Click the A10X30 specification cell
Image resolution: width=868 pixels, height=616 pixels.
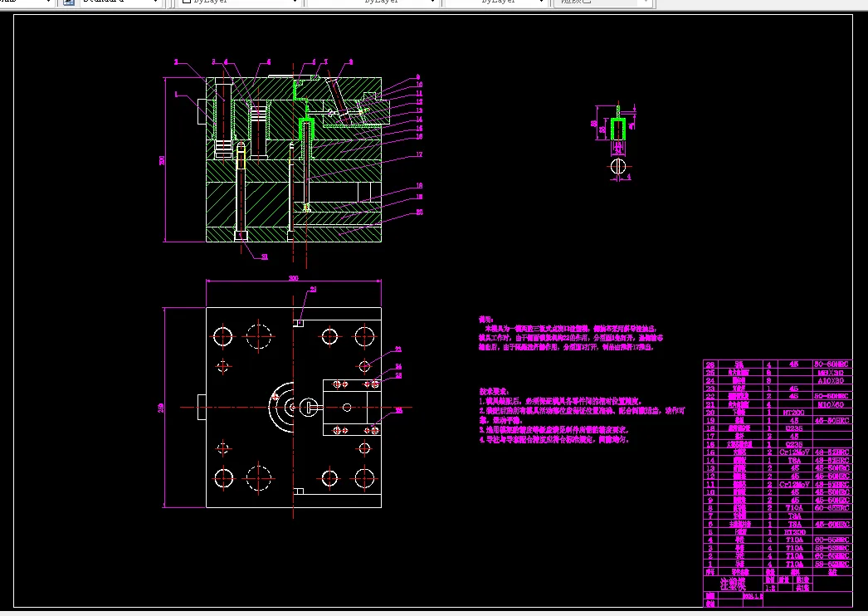(x=832, y=380)
